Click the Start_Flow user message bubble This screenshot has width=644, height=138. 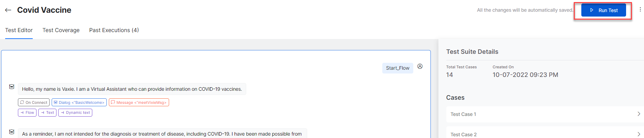[x=397, y=68]
